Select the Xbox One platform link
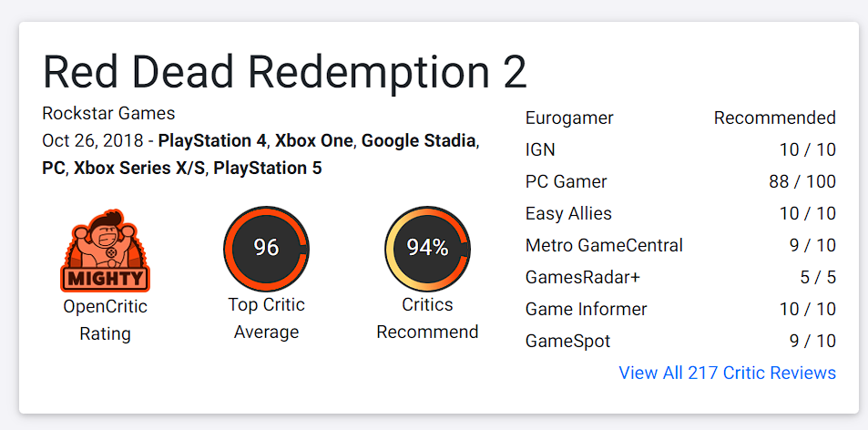This screenshot has width=868, height=430. (314, 141)
